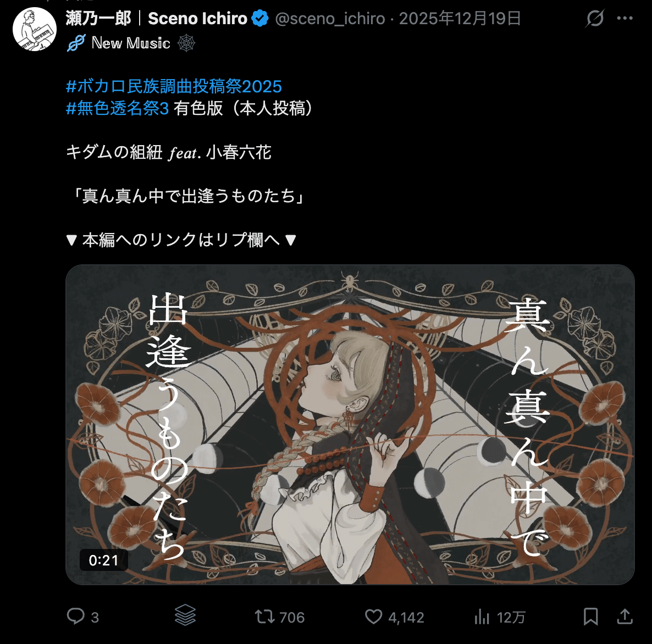652x644 pixels.
Task: Open Sceno Ichiro's profile avatar
Action: tap(35, 29)
